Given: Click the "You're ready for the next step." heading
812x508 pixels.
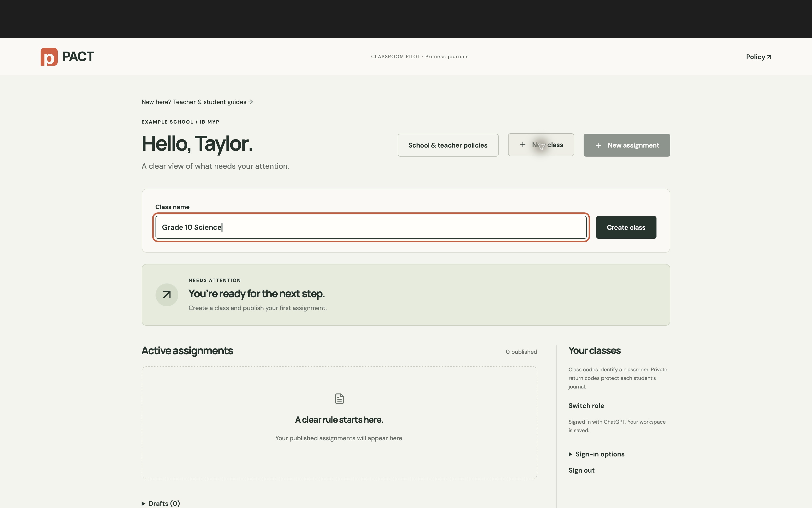Looking at the screenshot, I should (x=256, y=294).
